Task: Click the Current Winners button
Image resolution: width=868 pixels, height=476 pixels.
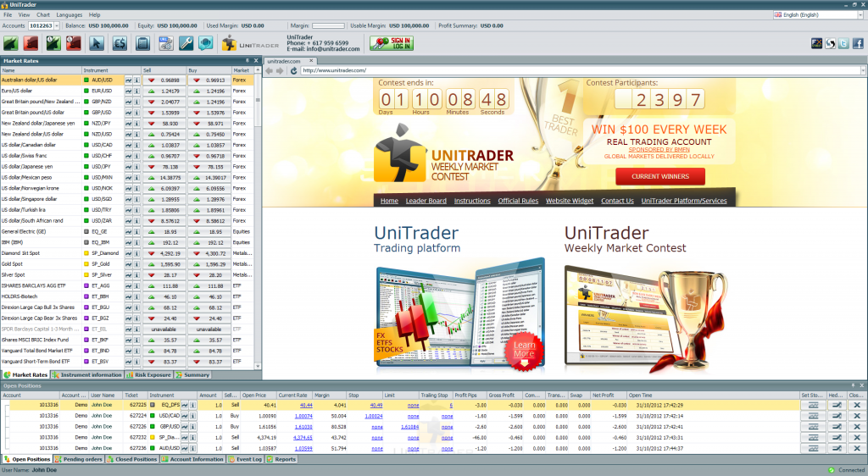Action: coord(659,176)
